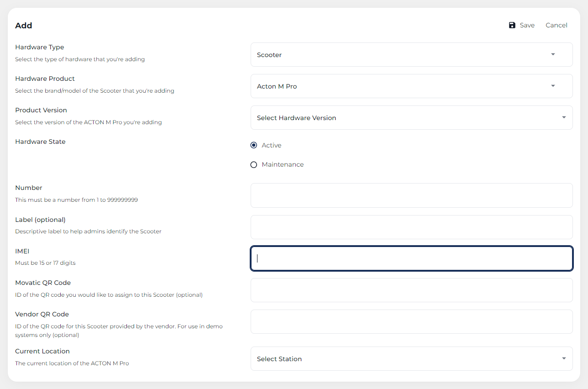Select the Active radio button
This screenshot has width=588, height=389.
click(x=254, y=145)
